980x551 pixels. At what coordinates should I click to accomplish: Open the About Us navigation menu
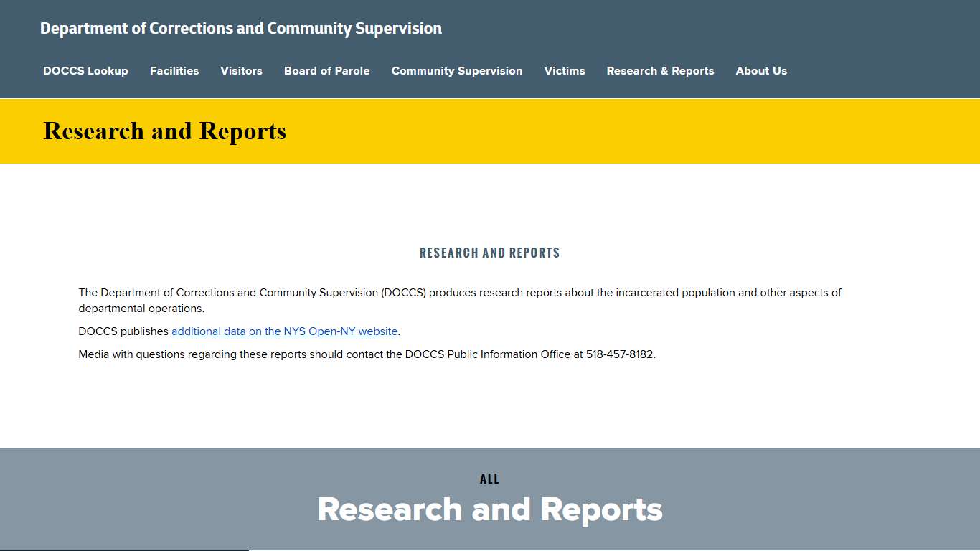pyautogui.click(x=761, y=70)
